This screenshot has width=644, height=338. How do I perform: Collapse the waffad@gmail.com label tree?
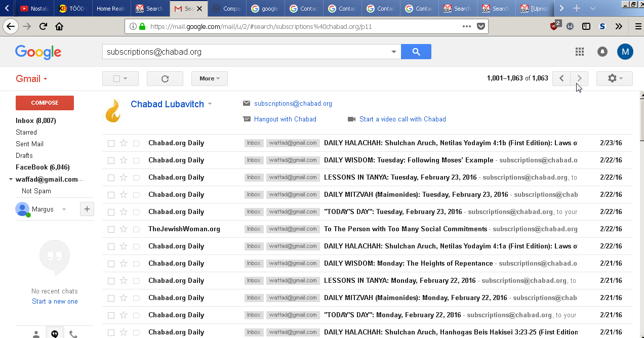click(x=11, y=179)
